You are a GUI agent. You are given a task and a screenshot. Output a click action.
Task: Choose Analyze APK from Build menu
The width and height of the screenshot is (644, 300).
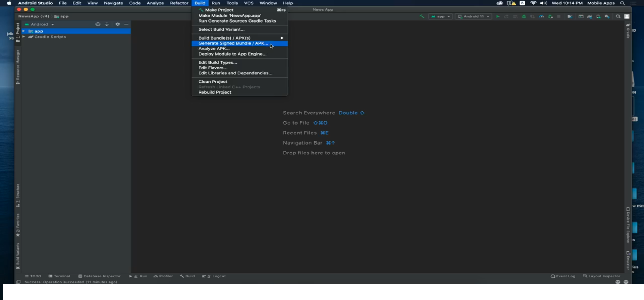[x=240, y=48]
